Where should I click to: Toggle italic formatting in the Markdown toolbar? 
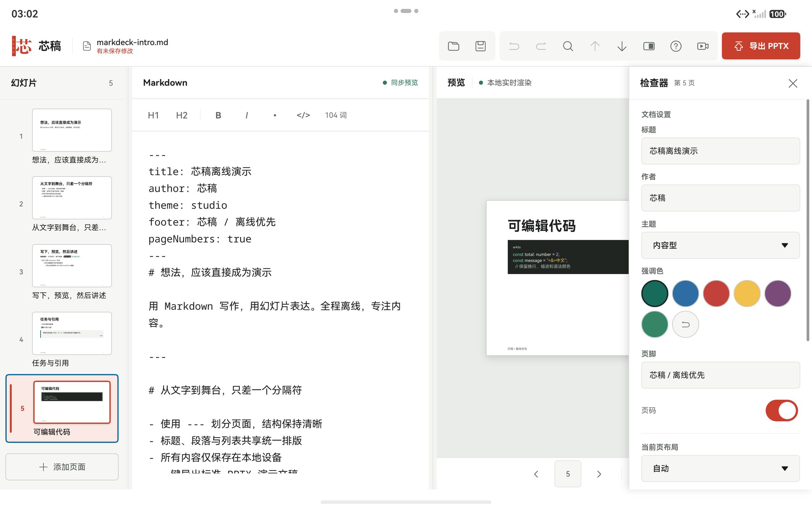click(x=247, y=115)
